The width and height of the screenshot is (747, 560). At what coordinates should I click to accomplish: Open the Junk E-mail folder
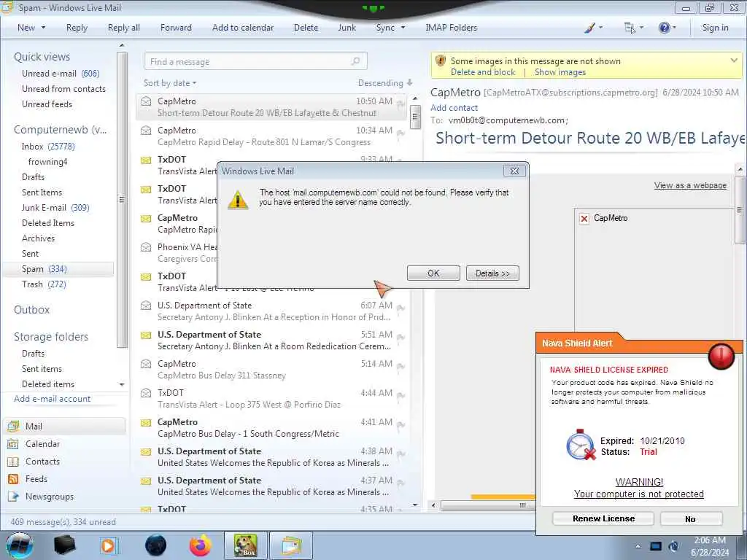(x=55, y=208)
